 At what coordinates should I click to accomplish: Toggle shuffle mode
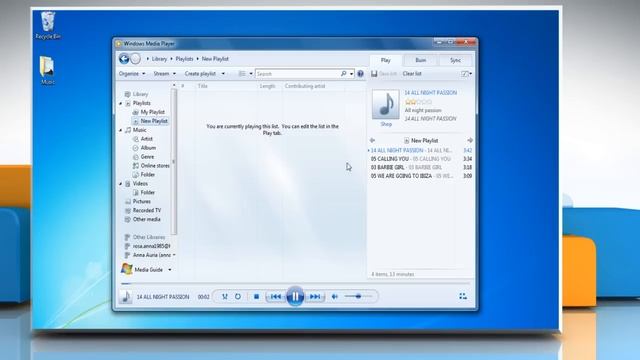[225, 297]
